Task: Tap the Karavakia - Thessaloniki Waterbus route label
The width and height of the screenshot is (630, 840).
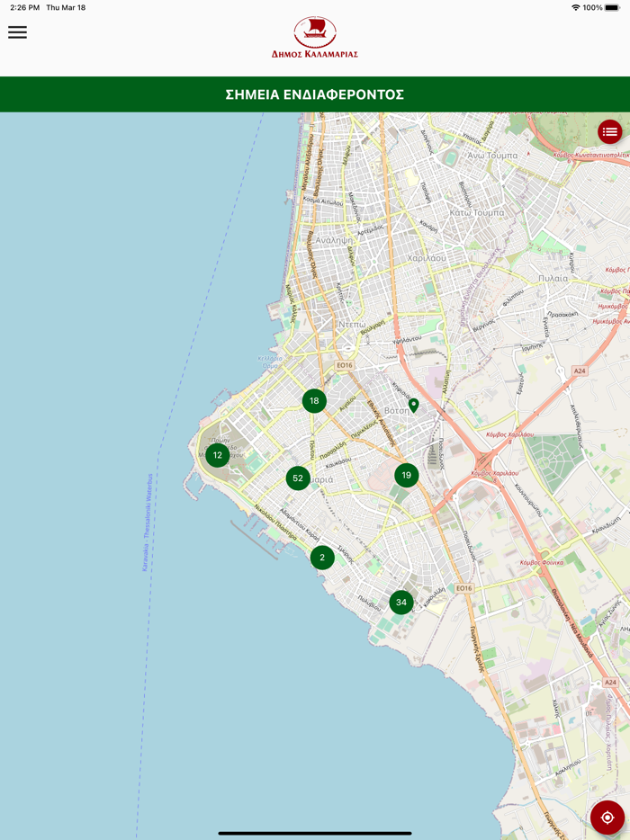Action: tap(148, 523)
